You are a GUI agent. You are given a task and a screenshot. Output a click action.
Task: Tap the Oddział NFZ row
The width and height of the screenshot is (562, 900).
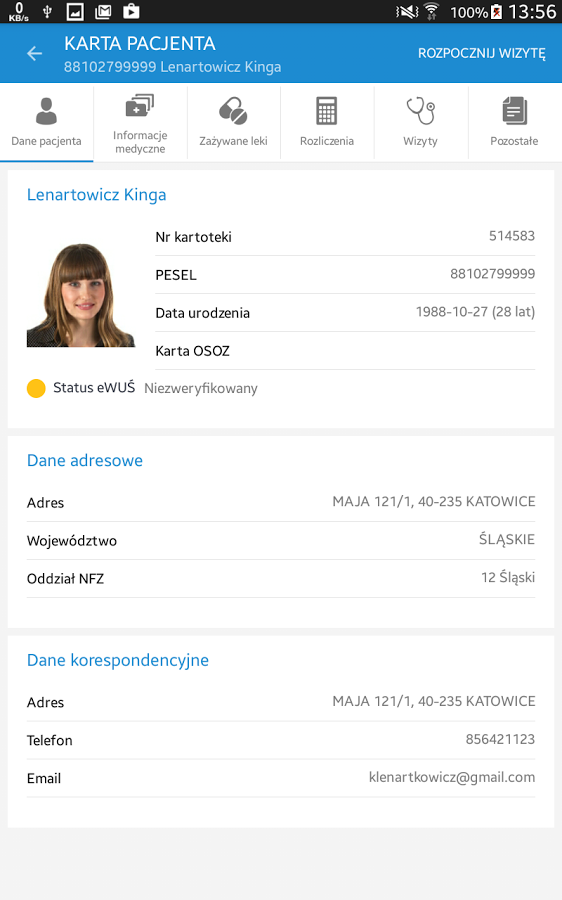281,579
